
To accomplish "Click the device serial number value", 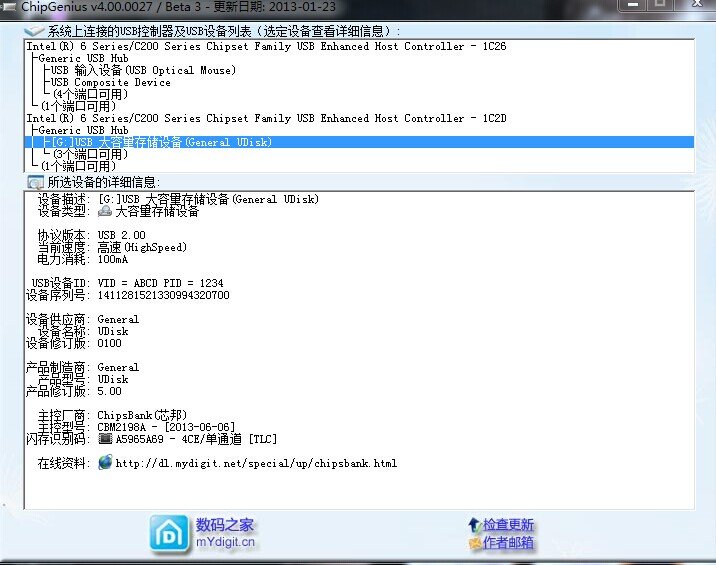I will [163, 295].
